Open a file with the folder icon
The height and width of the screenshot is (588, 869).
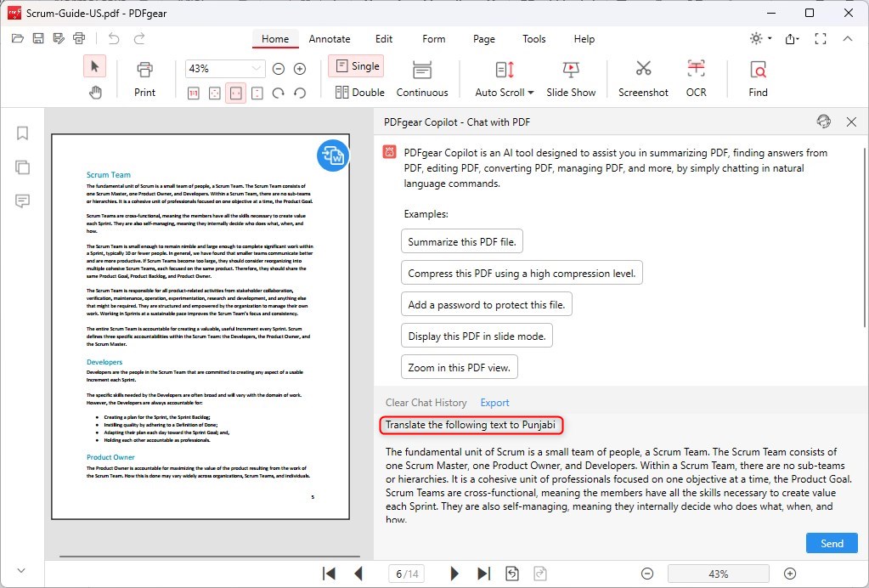[x=17, y=38]
